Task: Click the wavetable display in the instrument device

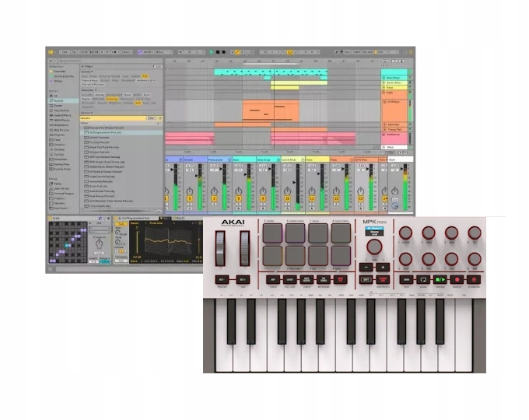Action: [x=168, y=243]
